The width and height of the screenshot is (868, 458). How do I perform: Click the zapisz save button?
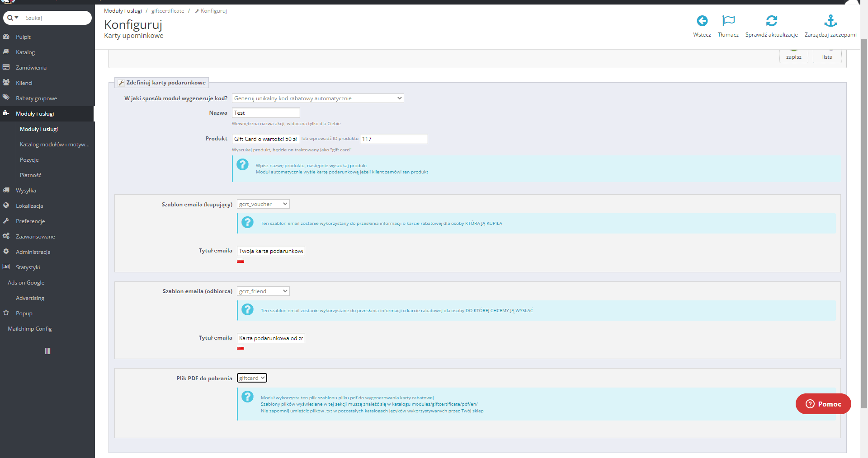click(794, 56)
